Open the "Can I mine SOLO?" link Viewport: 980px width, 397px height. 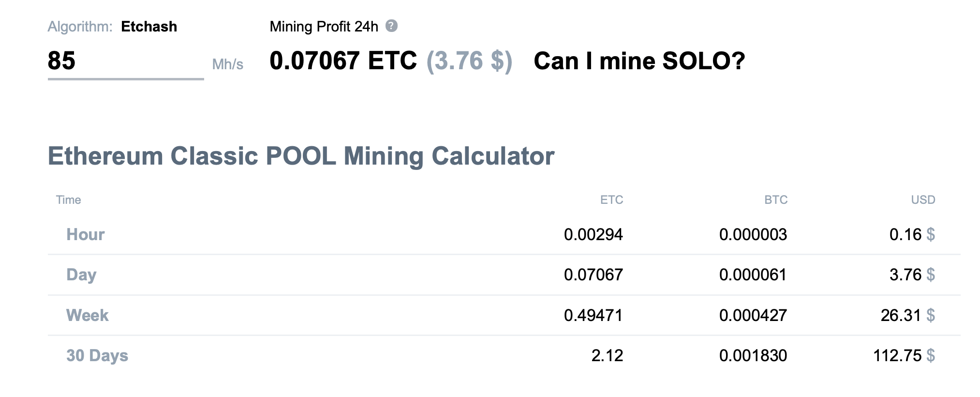[639, 61]
